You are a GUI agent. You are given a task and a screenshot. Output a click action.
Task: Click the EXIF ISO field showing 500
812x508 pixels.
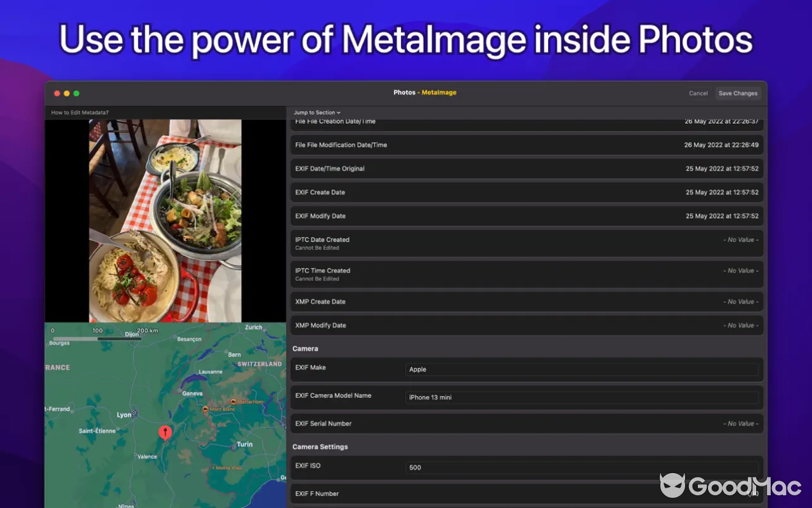(582, 467)
